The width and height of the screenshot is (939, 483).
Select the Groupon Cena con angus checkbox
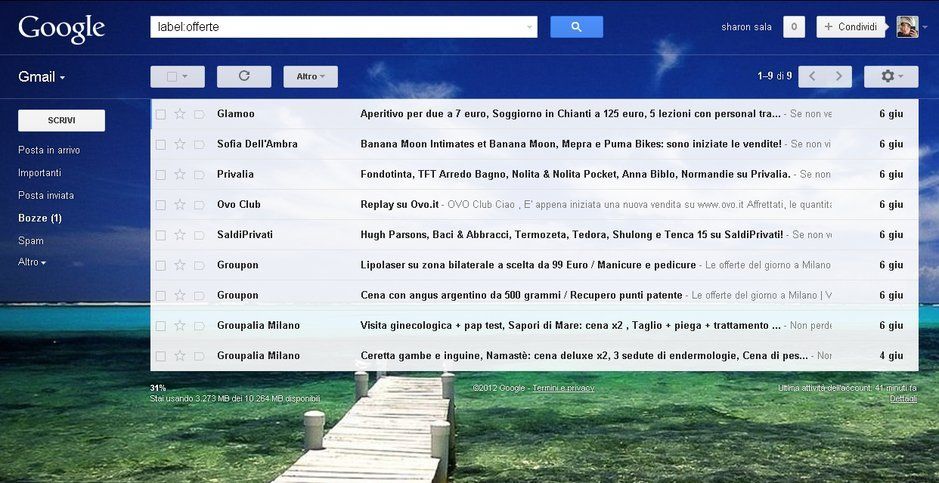160,296
